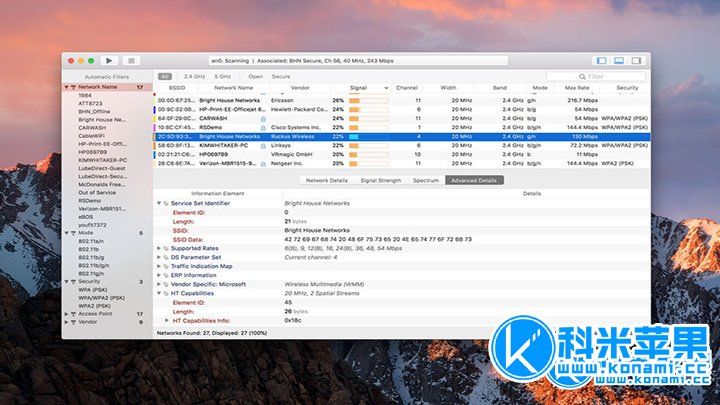Select the KIMWHITAKER-PC Linksys network row
The width and height of the screenshot is (720, 405).
tap(402, 146)
